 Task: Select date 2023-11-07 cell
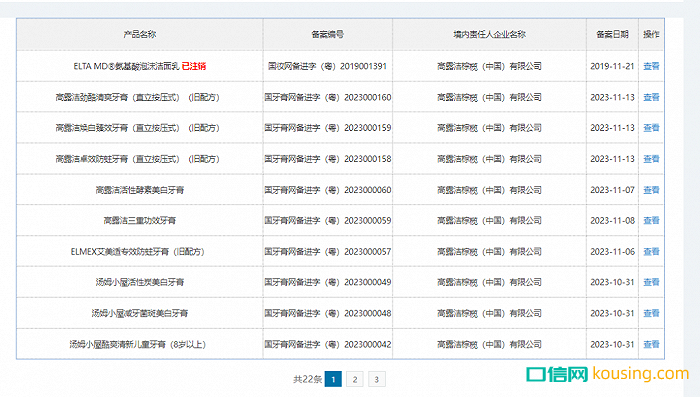612,190
